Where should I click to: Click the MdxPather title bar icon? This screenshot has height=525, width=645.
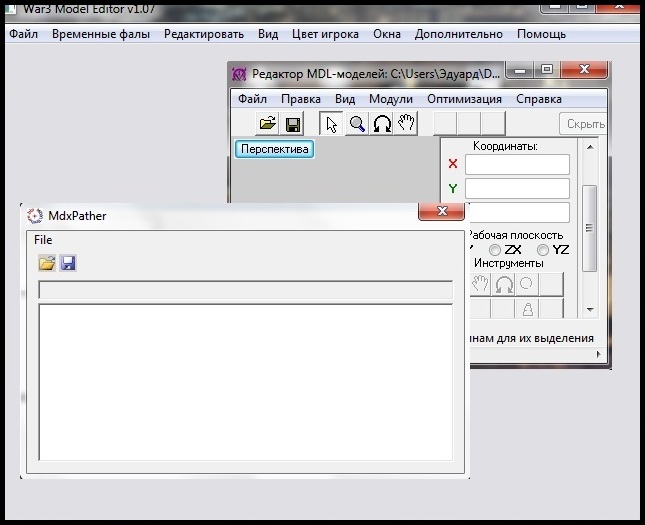point(35,216)
